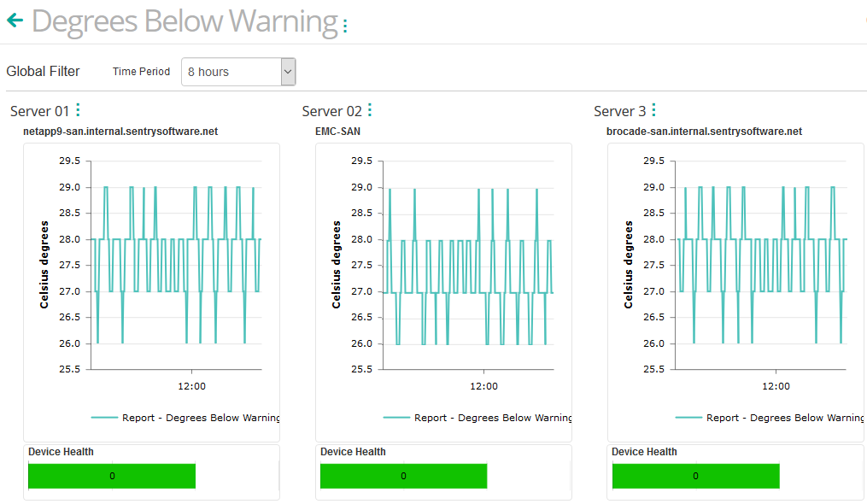The height and width of the screenshot is (504, 867).
Task: Toggle the brocade-san chart legend line
Action: point(690,418)
